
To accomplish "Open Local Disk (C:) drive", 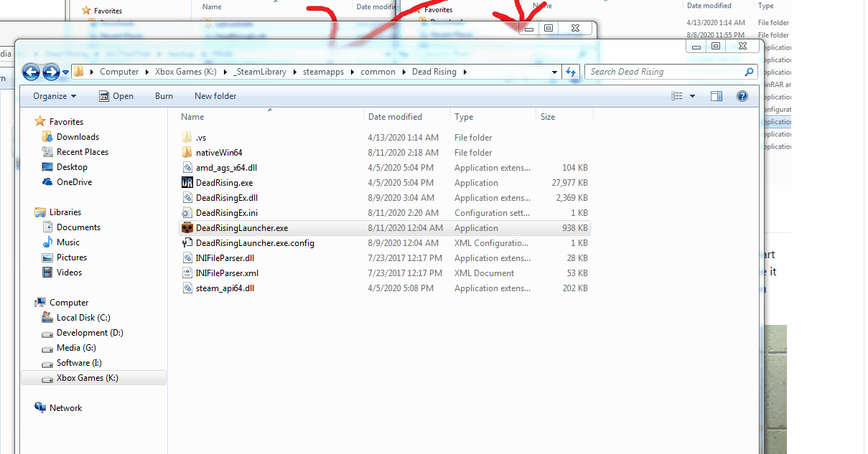I will (83, 317).
